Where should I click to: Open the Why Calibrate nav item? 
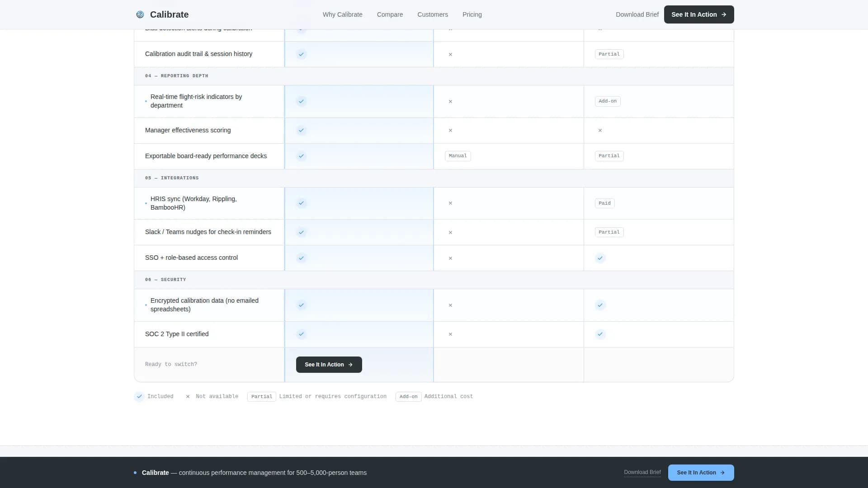tap(343, 14)
